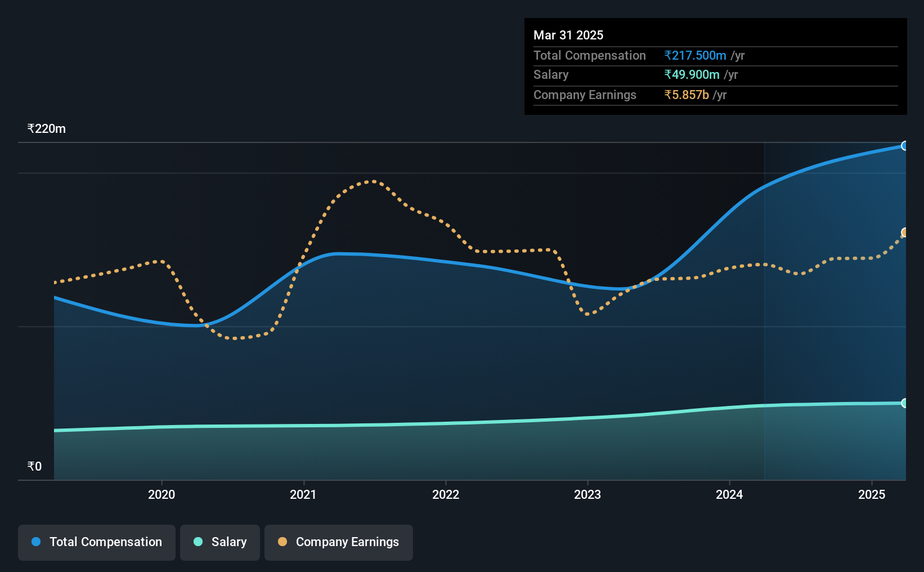Viewport: 924px width, 572px height.
Task: Click the Mar 31 2025 tooltip date
Action: pos(568,35)
